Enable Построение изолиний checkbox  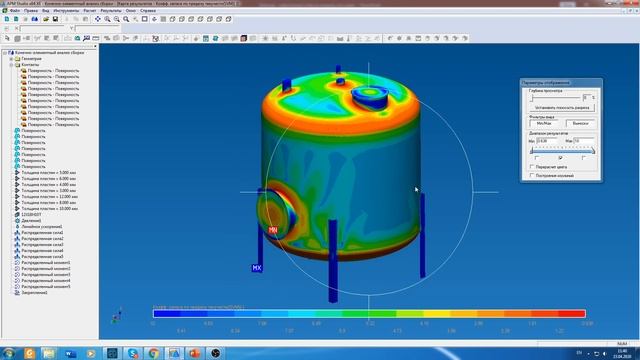click(x=532, y=176)
